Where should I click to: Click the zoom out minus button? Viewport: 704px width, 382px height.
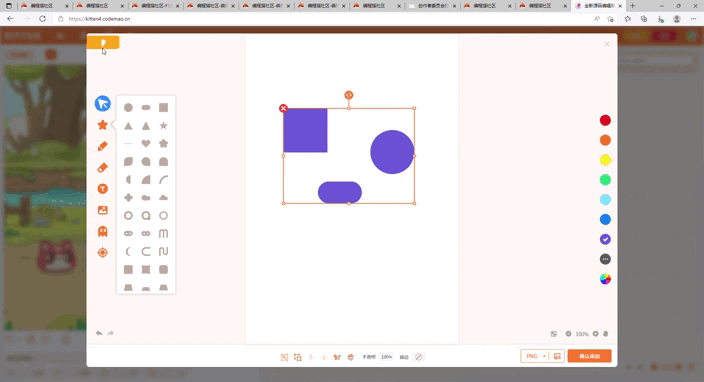click(x=568, y=334)
